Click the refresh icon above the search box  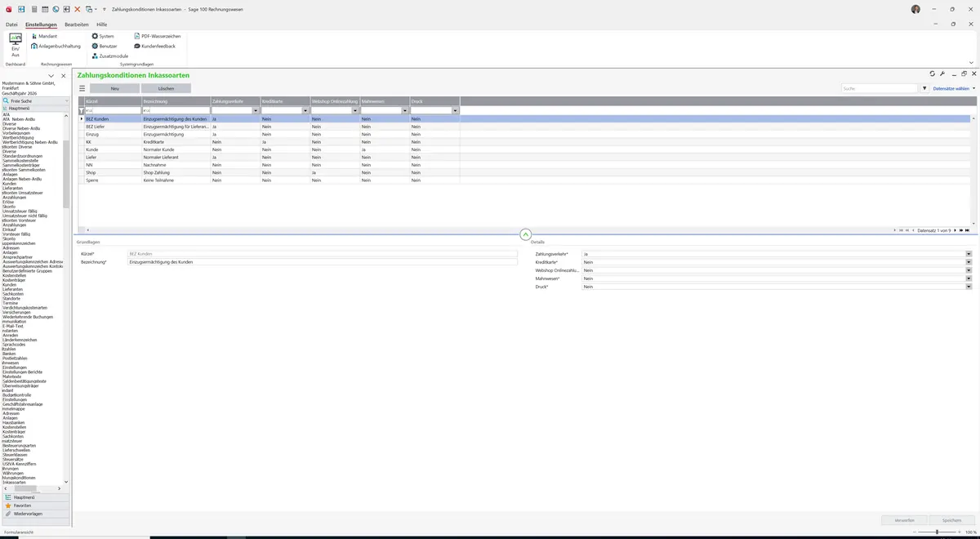[933, 74]
